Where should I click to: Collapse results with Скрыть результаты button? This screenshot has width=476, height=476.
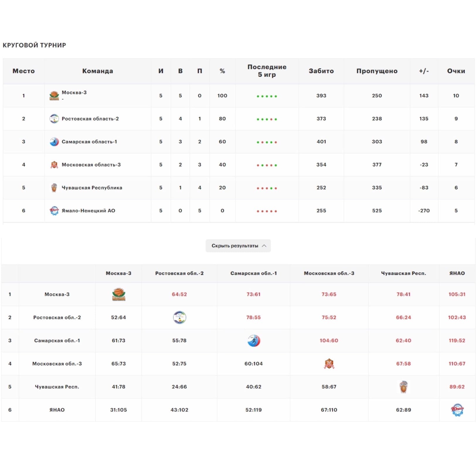click(235, 246)
